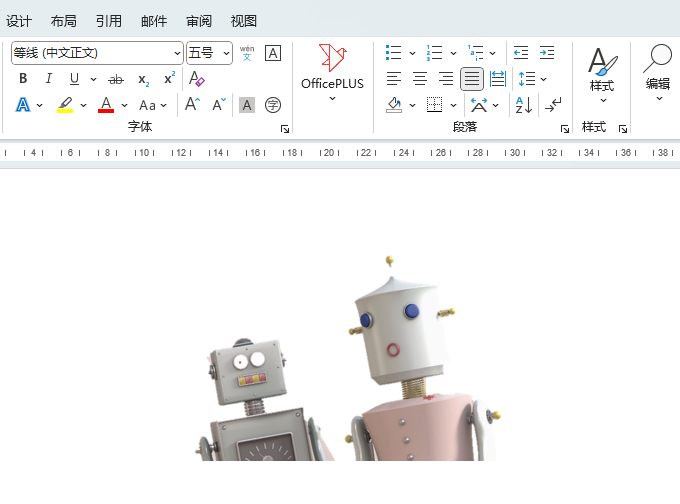The image size is (680, 504).
Task: Apply text effects blue A icon
Action: 23,105
